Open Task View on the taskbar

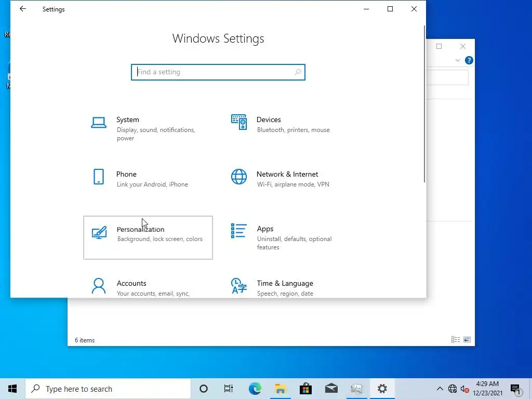(x=229, y=389)
